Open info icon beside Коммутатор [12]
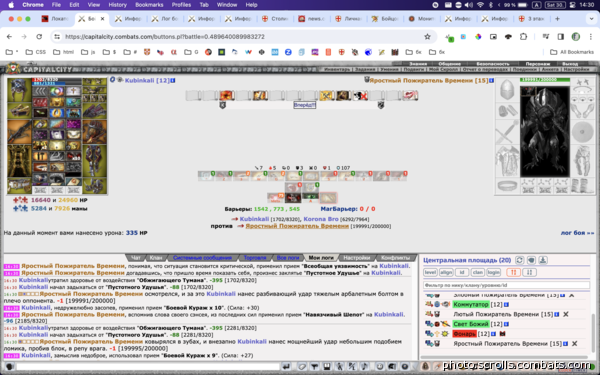600x375 pixels. [506, 305]
